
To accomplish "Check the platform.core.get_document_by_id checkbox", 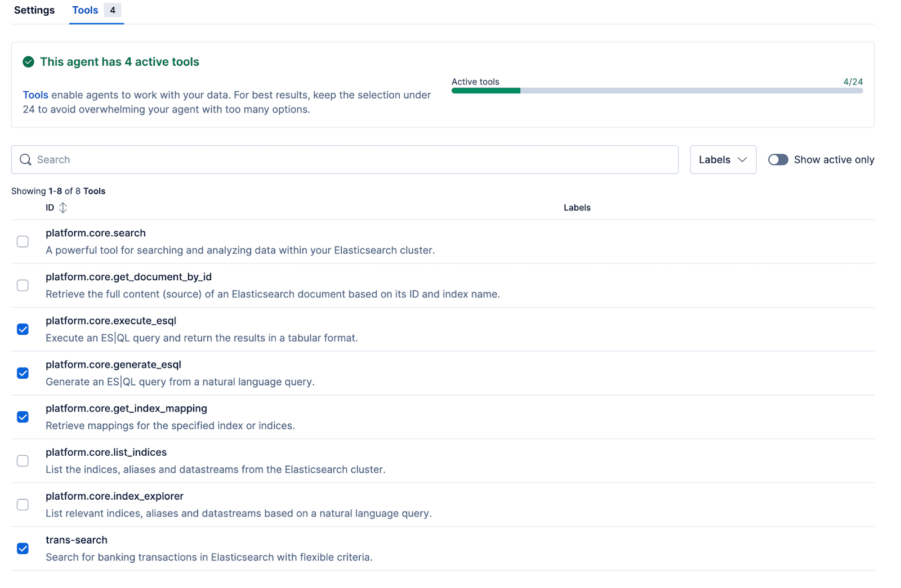I will 23,285.
